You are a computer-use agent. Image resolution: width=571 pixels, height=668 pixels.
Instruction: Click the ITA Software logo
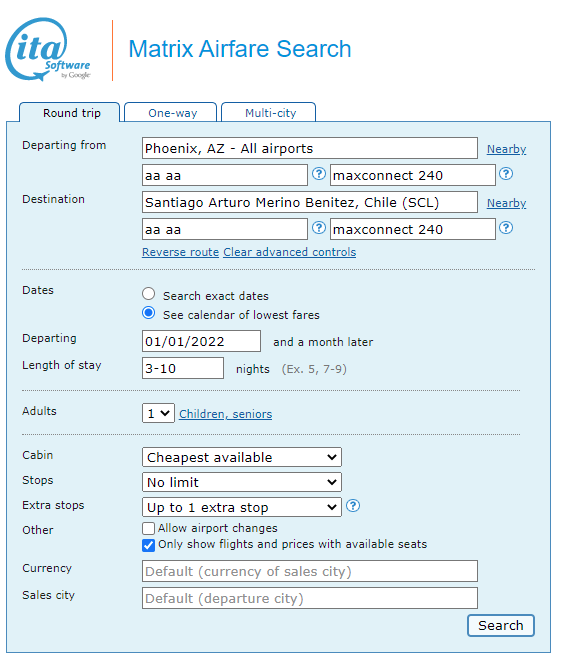[x=48, y=49]
